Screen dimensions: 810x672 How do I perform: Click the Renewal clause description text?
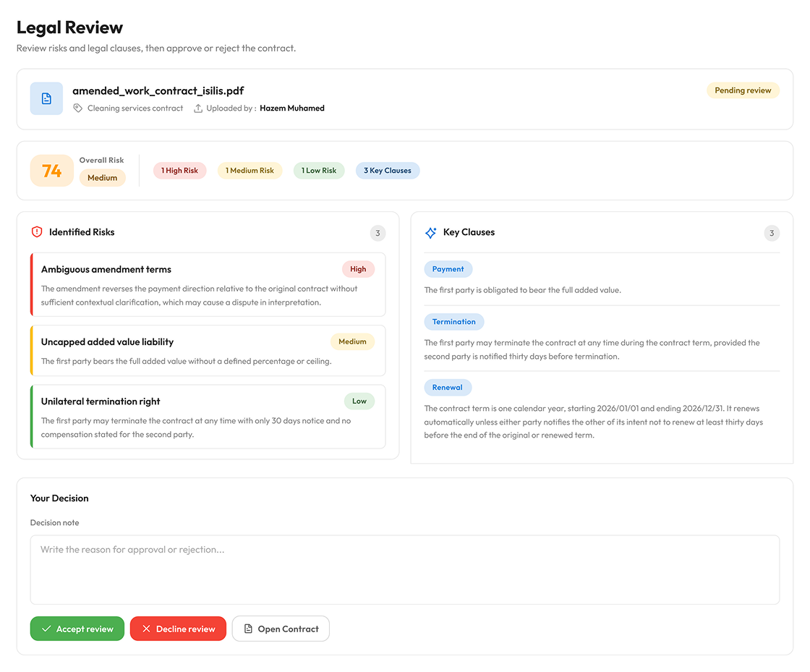(594, 422)
